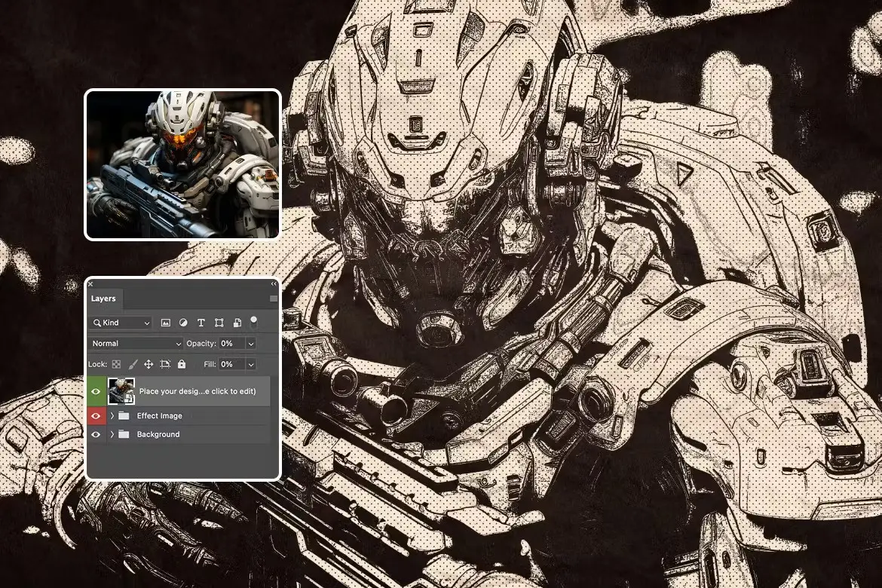Lock image pixels brush icon
The width and height of the screenshot is (882, 588).
133,364
